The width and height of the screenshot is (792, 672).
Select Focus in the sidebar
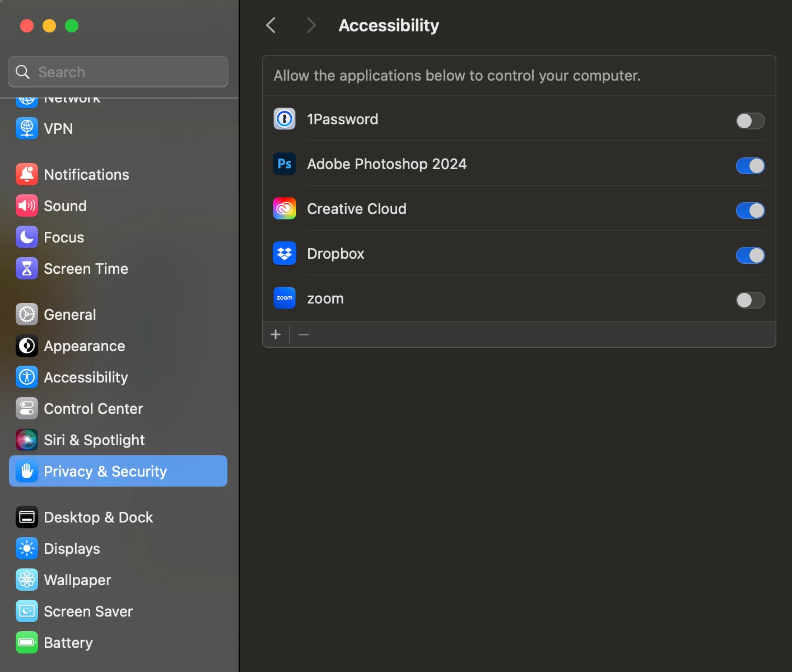(x=118, y=237)
